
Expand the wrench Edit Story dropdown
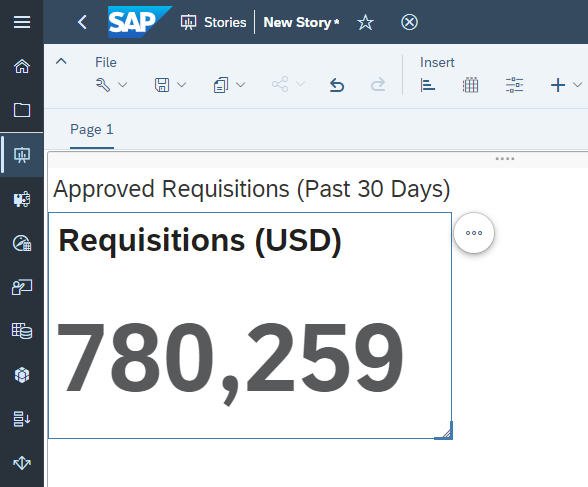click(x=123, y=85)
